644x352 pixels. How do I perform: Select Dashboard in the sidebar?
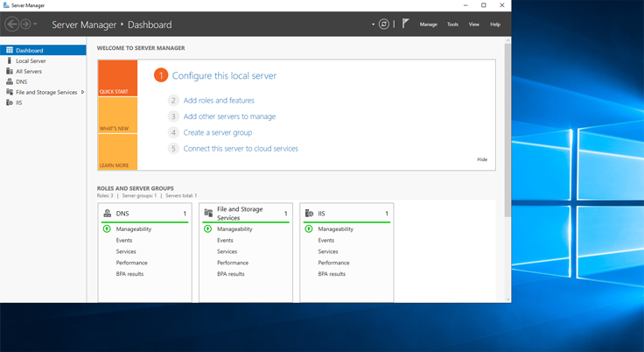point(43,50)
